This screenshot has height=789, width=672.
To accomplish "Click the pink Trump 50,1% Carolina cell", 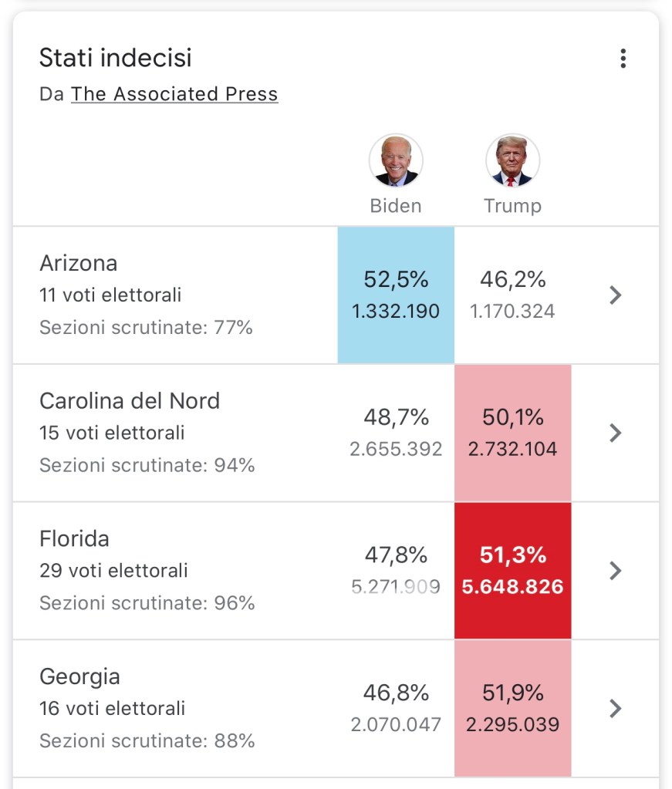I will coord(512,433).
